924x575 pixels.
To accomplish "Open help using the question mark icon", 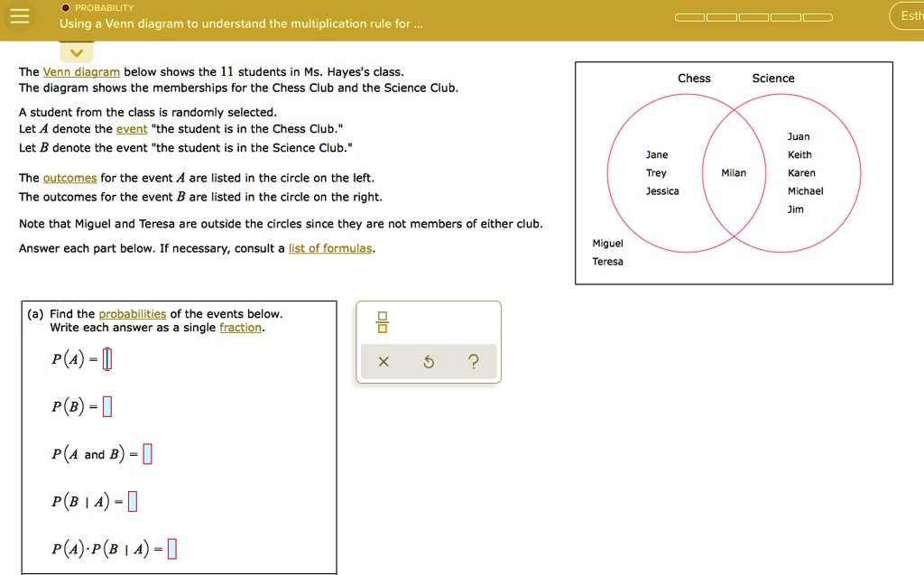I will [x=473, y=361].
